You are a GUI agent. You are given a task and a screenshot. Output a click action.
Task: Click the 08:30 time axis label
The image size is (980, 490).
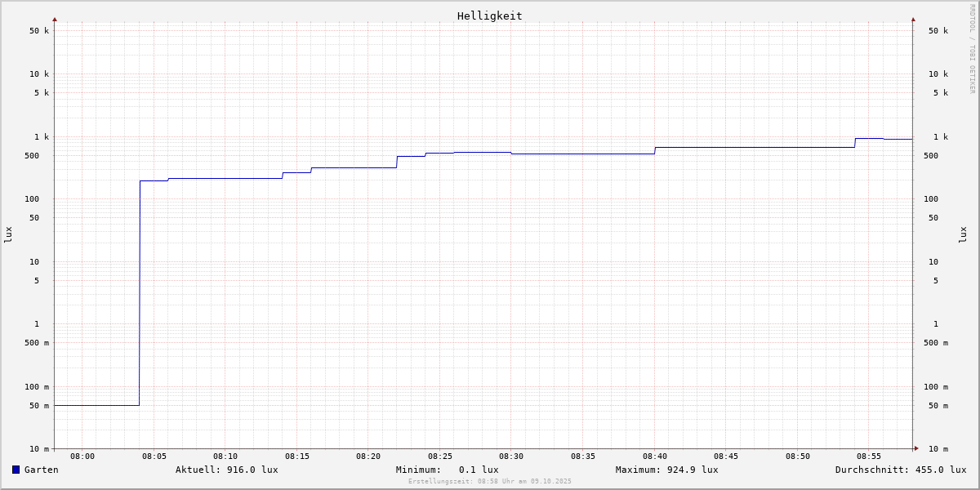(x=511, y=457)
